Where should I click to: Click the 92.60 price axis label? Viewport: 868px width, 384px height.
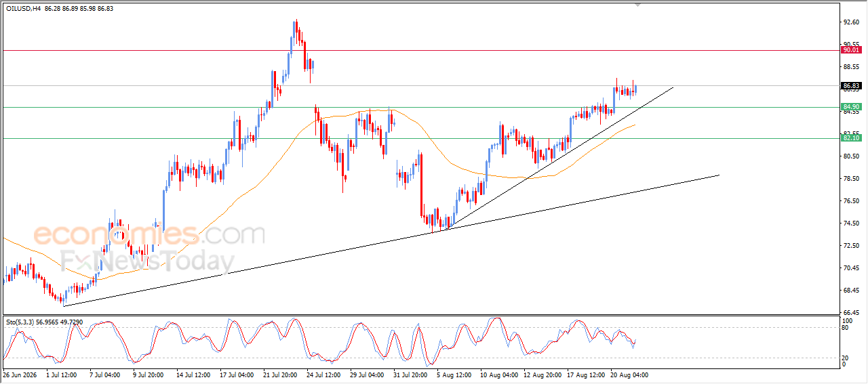pos(850,22)
